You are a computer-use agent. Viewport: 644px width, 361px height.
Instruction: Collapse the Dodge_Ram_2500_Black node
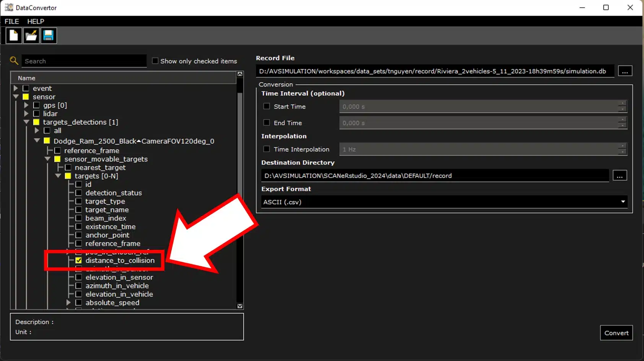point(37,141)
